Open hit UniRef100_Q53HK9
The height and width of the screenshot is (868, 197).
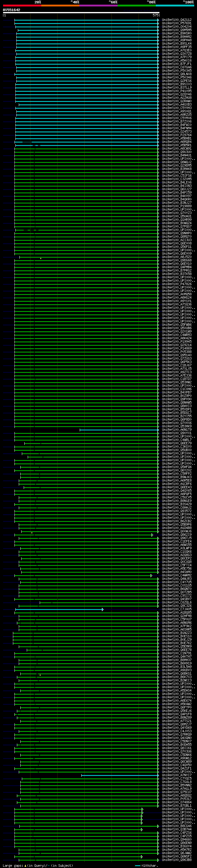pyautogui.click(x=177, y=426)
